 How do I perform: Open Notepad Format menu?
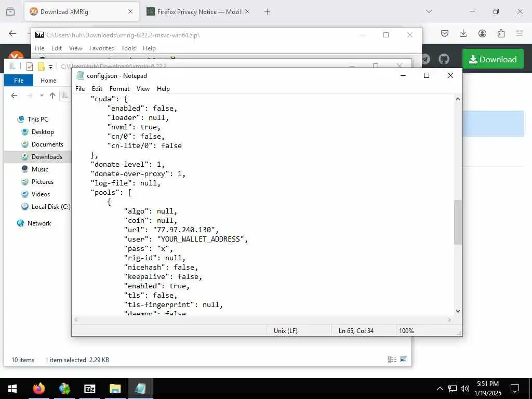click(x=119, y=88)
